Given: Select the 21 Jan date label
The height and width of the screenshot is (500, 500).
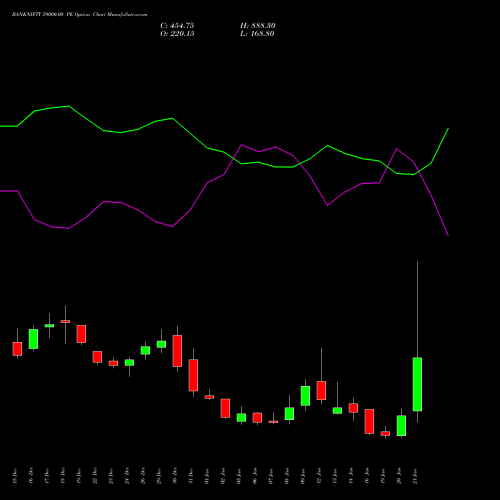Looking at the screenshot, I should pos(415,476).
